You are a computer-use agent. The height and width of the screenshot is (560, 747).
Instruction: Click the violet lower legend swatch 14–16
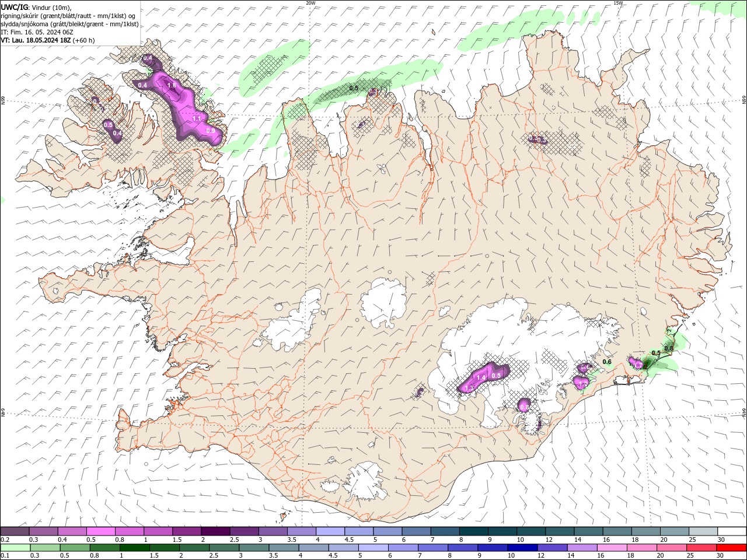click(581, 548)
